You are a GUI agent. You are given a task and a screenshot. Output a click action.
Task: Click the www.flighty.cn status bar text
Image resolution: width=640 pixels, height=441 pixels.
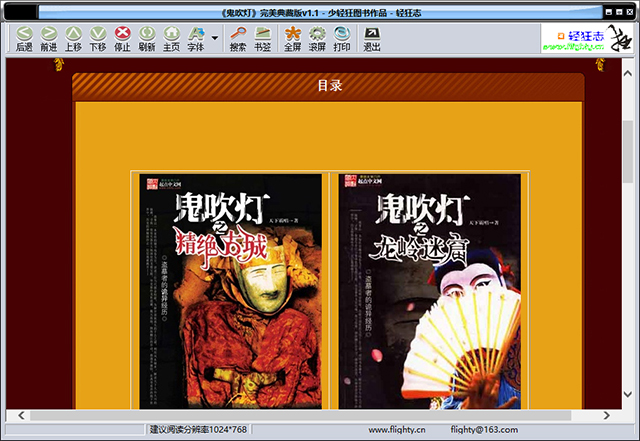397,430
